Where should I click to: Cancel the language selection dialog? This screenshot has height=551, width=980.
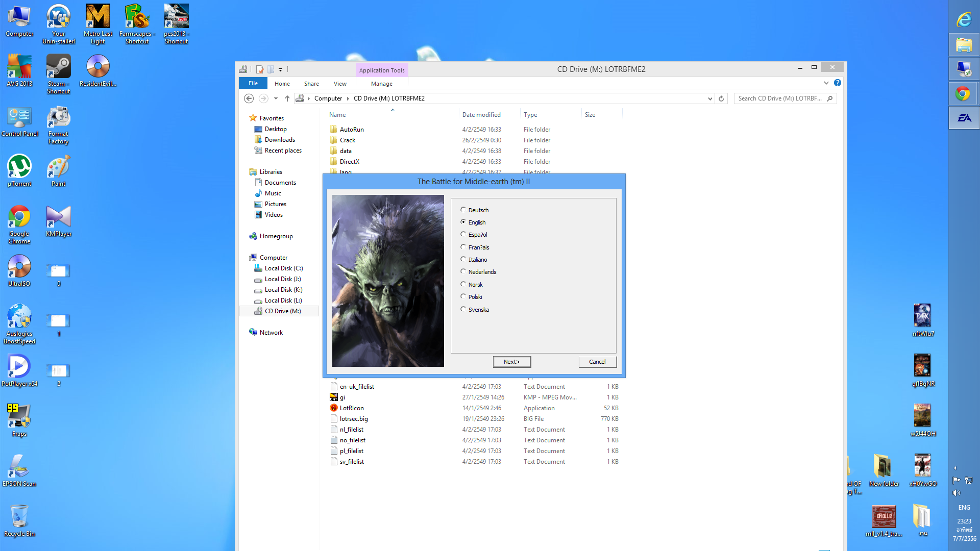click(x=597, y=362)
